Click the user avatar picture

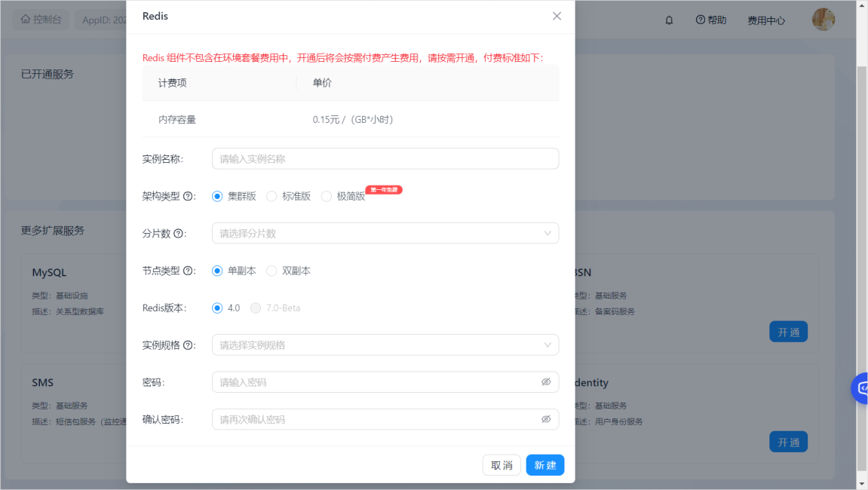[x=824, y=20]
